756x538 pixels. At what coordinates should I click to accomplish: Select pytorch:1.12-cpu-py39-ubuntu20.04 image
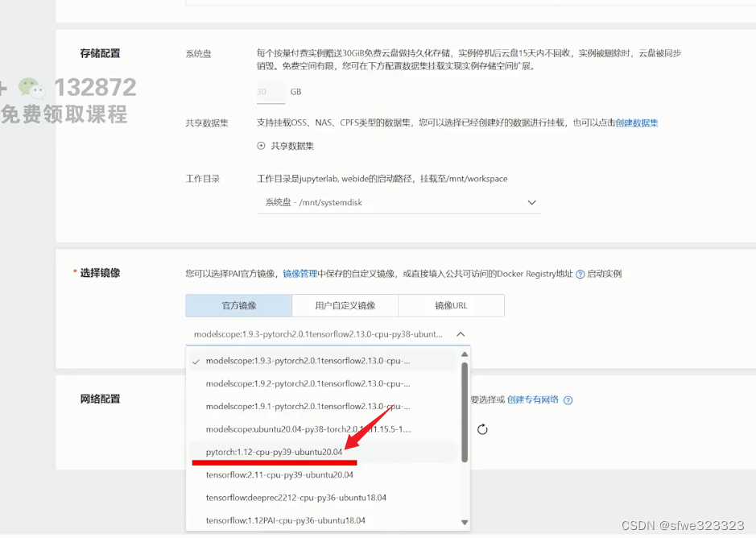click(x=322, y=452)
